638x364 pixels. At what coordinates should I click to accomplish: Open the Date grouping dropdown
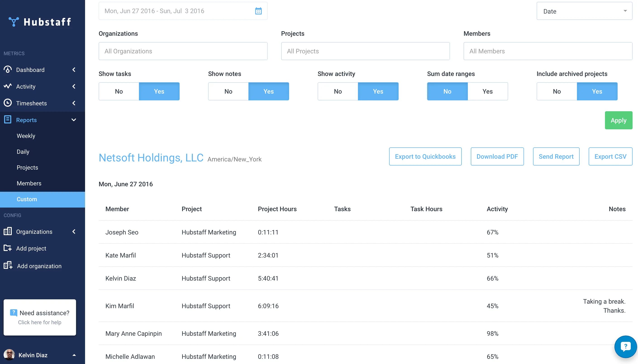(584, 11)
